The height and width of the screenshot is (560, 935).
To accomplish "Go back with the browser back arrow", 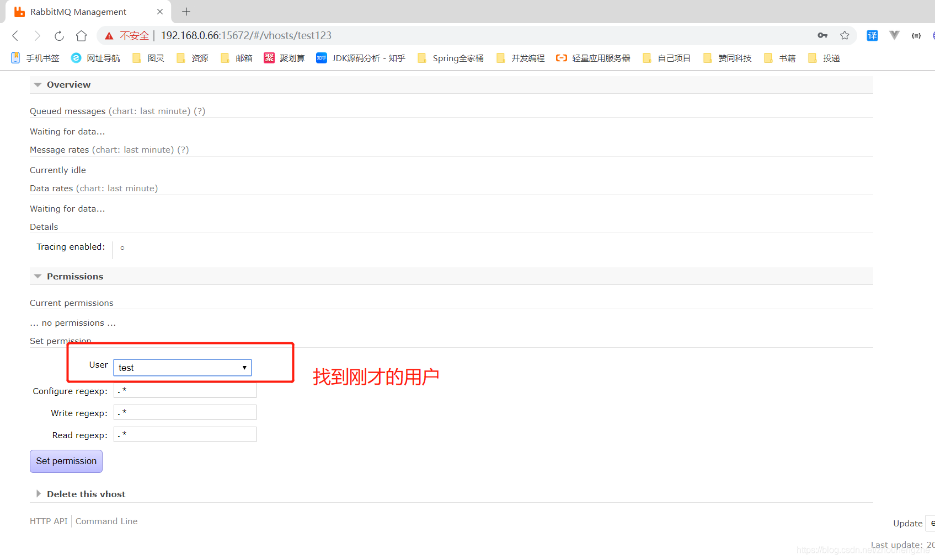I will click(15, 36).
